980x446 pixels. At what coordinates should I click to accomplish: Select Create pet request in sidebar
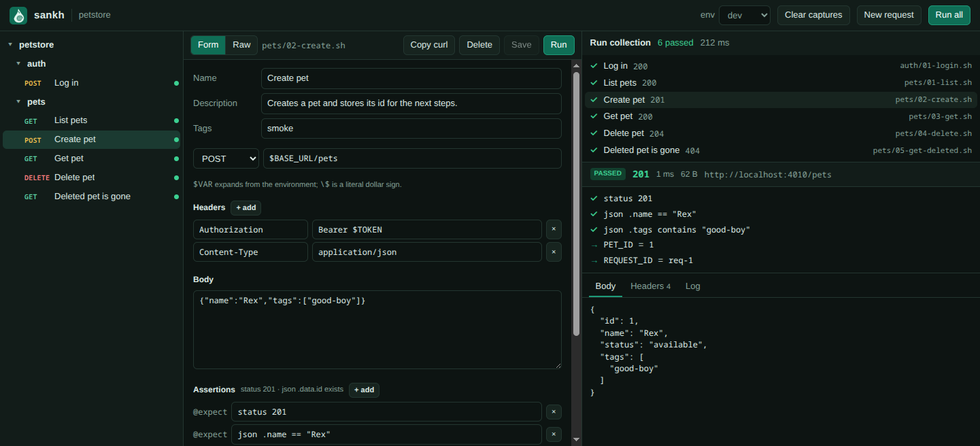91,139
